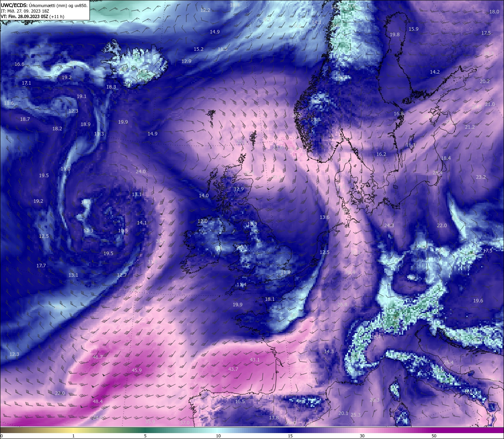Click the 21.0 value label
The width and height of the screenshot is (504, 439).
click(x=490, y=104)
